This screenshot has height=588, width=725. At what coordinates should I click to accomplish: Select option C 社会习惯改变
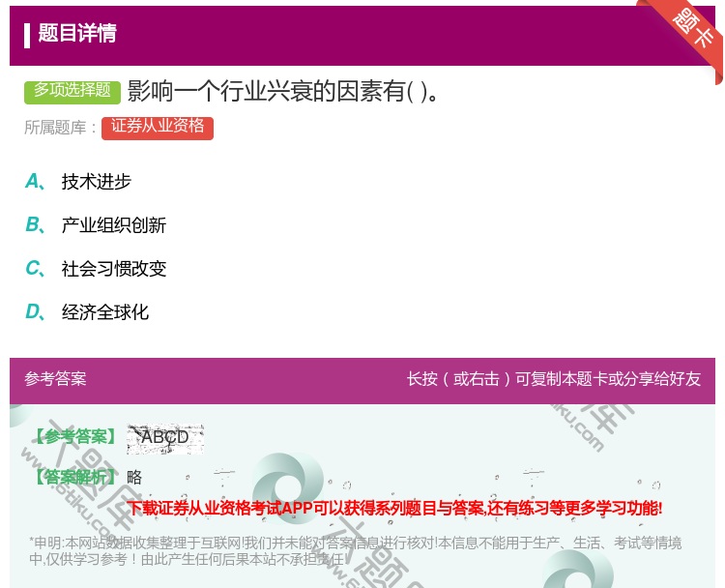pos(96,269)
